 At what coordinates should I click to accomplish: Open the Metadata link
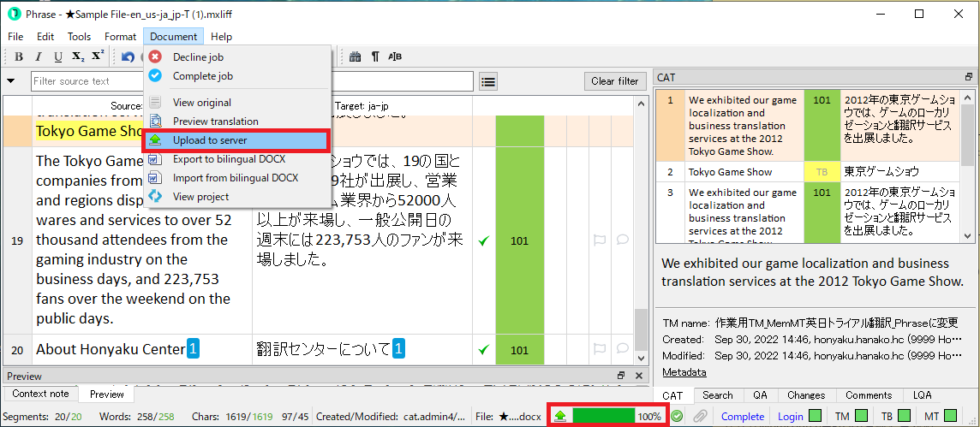point(684,372)
